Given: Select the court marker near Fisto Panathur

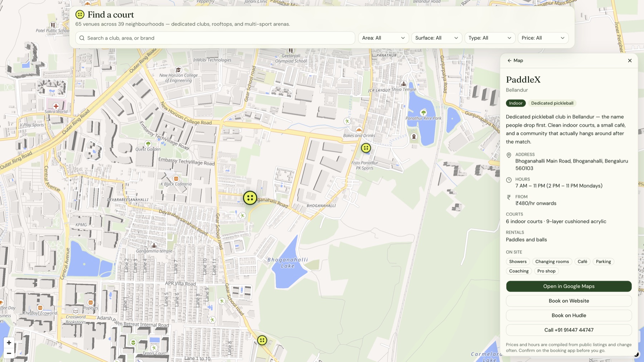Looking at the screenshot, I should (366, 148).
